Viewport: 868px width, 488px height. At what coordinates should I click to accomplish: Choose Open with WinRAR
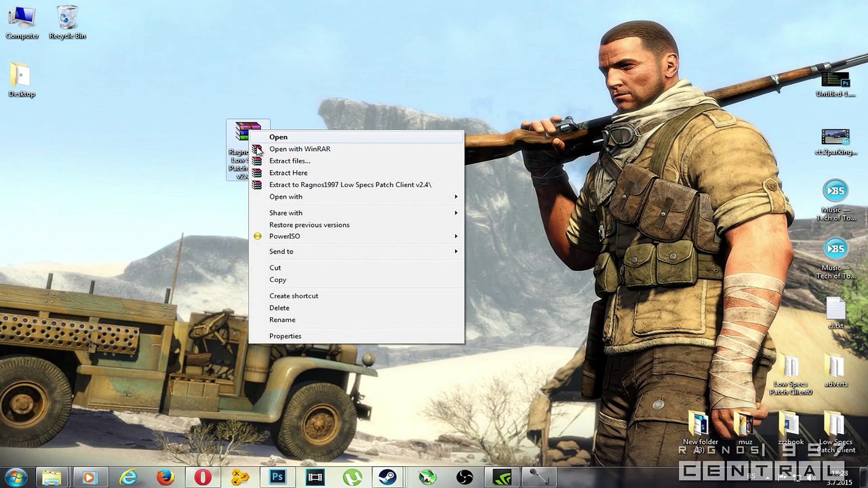pyautogui.click(x=357, y=149)
